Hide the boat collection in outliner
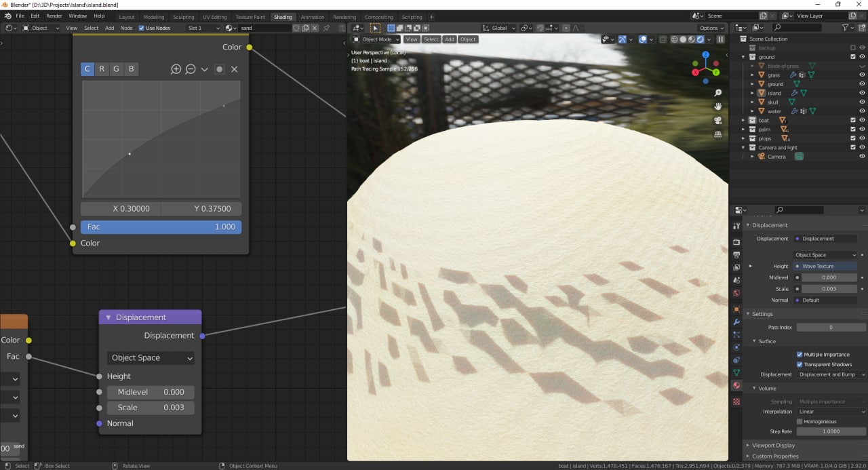868x470 pixels. tap(863, 120)
